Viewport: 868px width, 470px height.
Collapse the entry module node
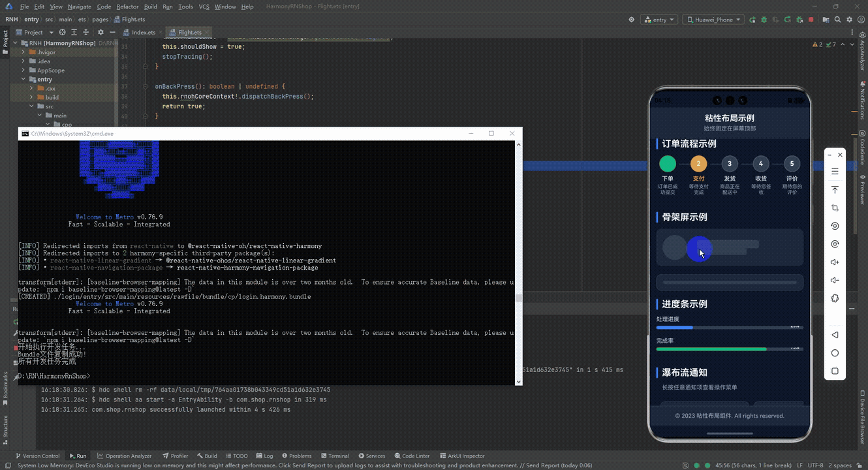pyautogui.click(x=23, y=80)
